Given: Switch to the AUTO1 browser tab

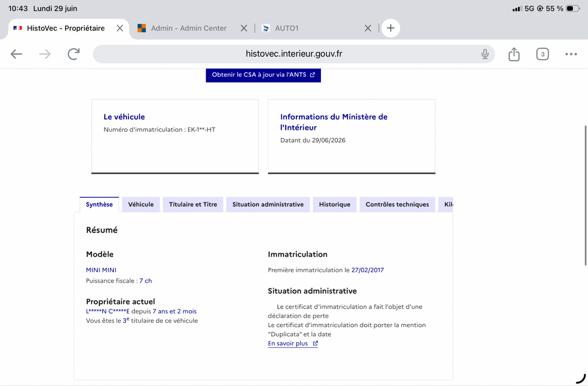Looking at the screenshot, I should click(x=287, y=28).
